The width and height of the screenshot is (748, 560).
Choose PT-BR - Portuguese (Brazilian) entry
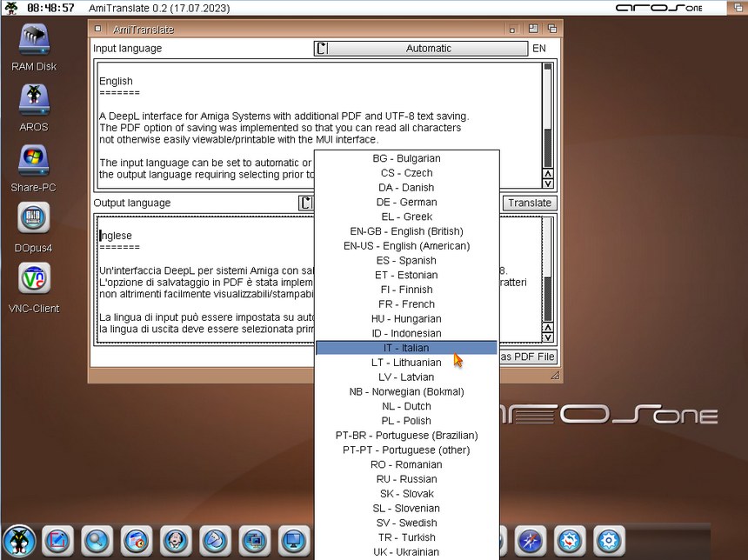pyautogui.click(x=406, y=435)
